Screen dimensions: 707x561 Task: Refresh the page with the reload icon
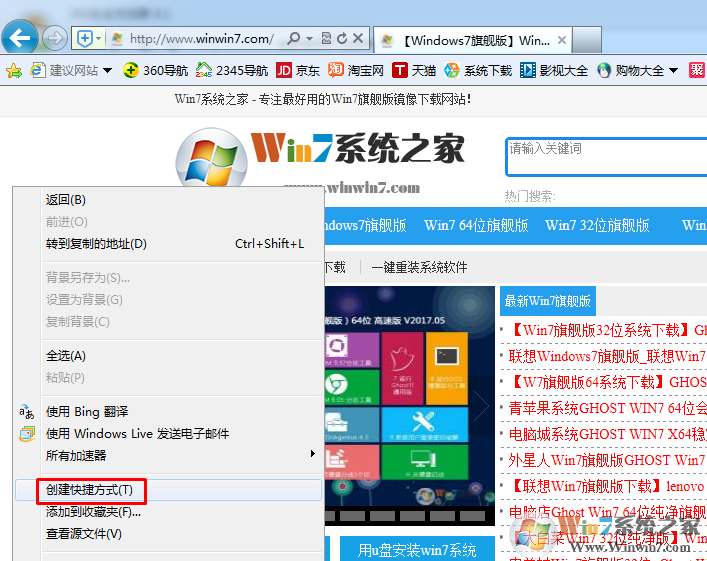point(342,38)
